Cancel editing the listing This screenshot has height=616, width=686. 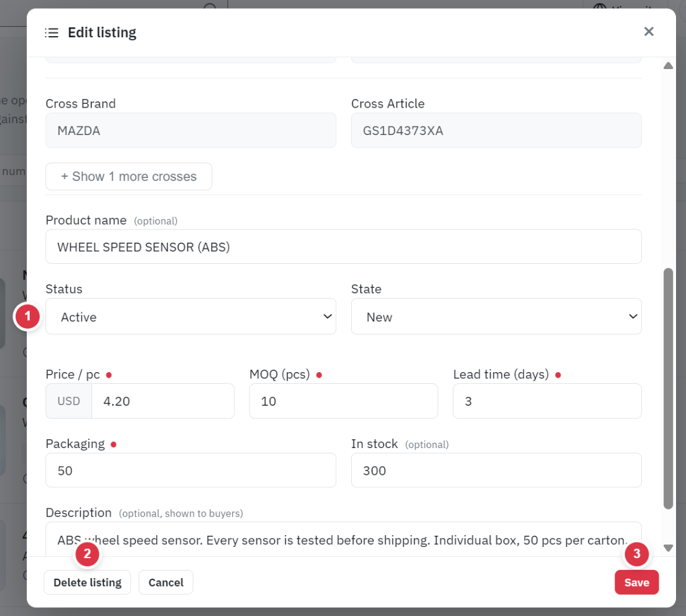click(166, 582)
